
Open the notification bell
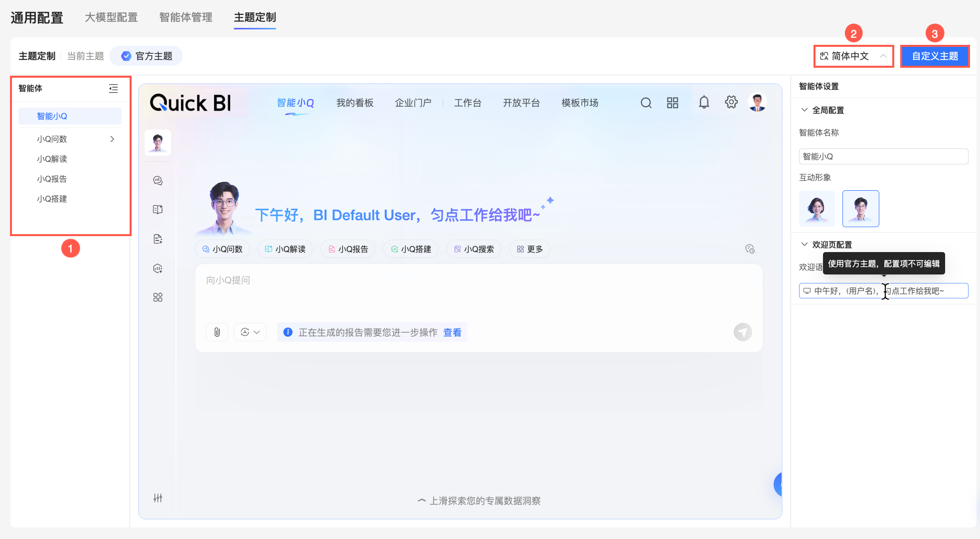(x=704, y=102)
